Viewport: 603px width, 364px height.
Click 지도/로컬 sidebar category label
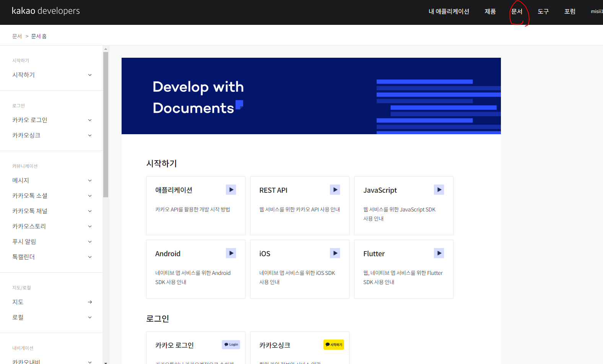click(x=21, y=288)
